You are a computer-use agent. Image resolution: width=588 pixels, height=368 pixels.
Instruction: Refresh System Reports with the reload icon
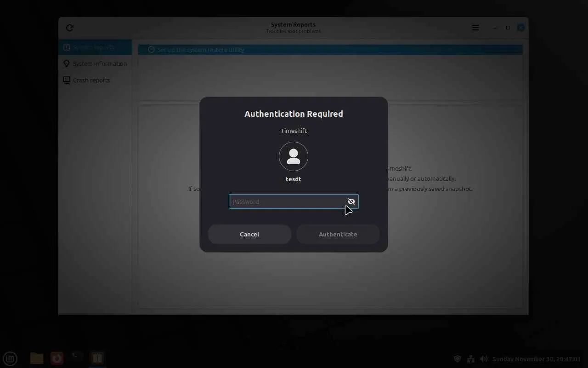(x=70, y=28)
